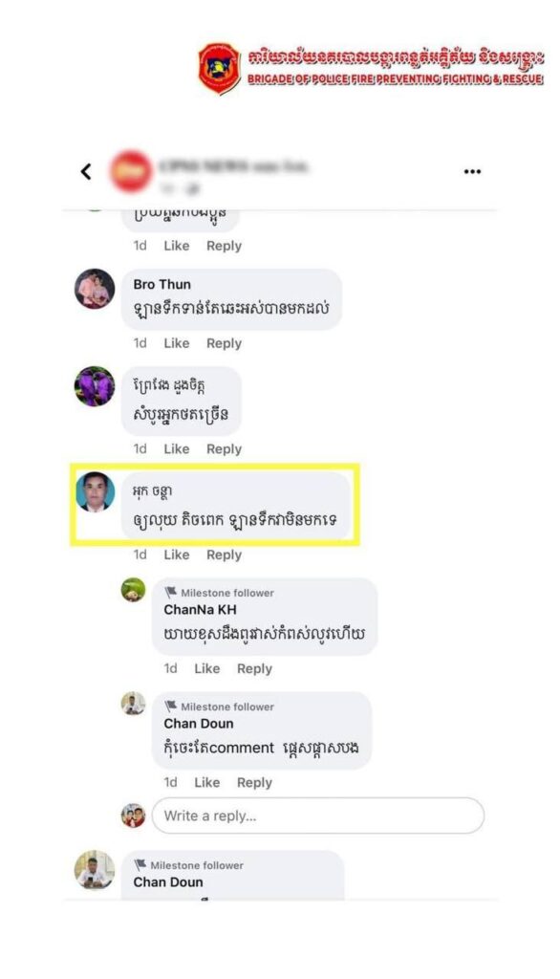The height and width of the screenshot is (979, 560).
Task: Open the three-dot more options menu
Action: pyautogui.click(x=472, y=171)
